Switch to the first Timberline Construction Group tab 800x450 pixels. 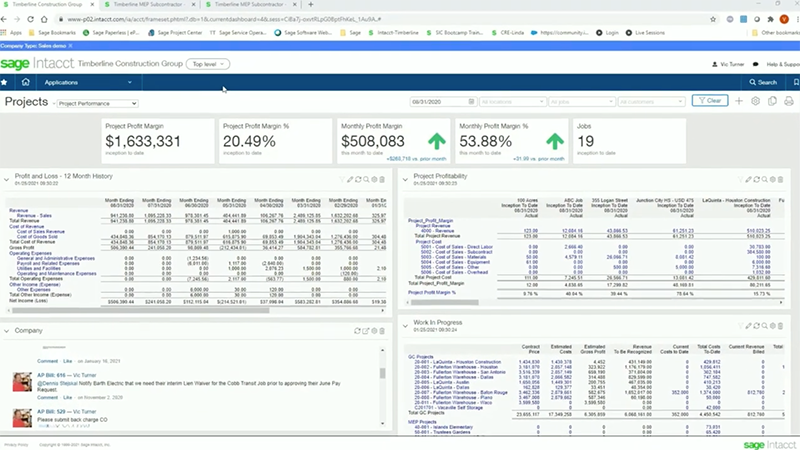47,5
